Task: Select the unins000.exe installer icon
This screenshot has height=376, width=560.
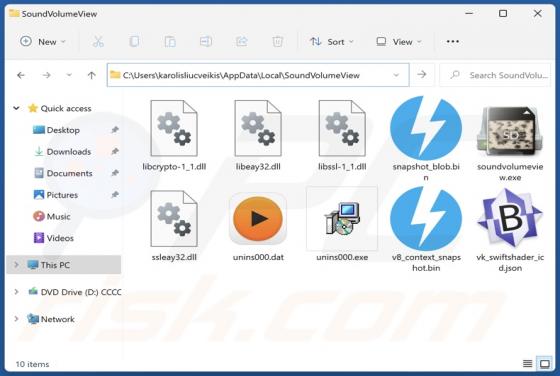Action: [x=342, y=219]
